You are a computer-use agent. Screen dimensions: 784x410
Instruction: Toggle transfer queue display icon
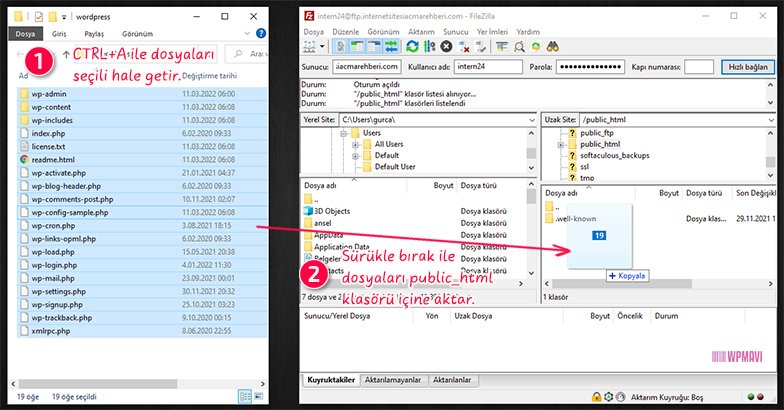[x=390, y=46]
